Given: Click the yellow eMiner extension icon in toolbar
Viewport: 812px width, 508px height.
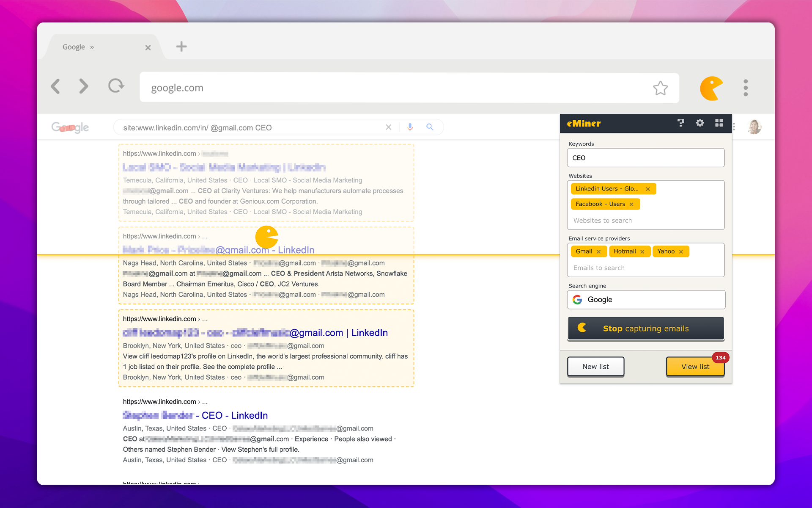Looking at the screenshot, I should coord(711,88).
